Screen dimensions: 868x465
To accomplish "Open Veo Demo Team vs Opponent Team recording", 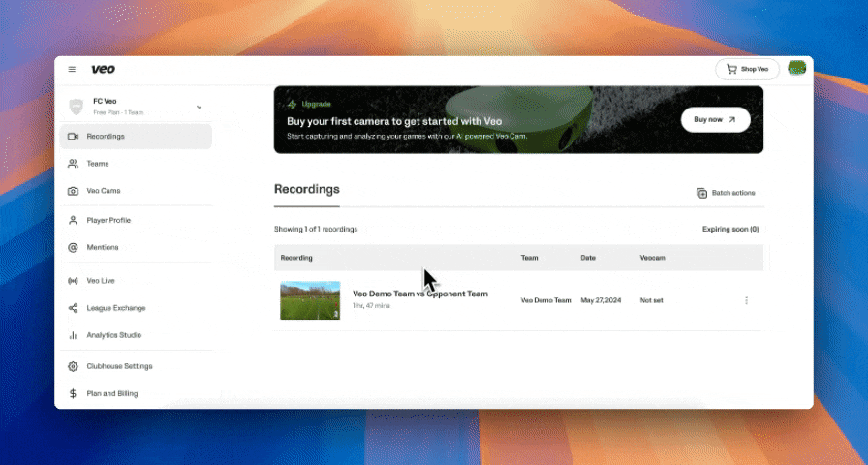I will click(420, 294).
